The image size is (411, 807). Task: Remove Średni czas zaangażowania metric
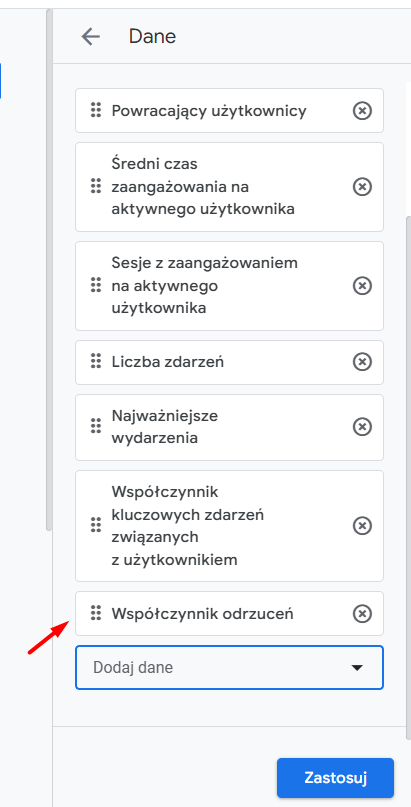[x=362, y=187]
